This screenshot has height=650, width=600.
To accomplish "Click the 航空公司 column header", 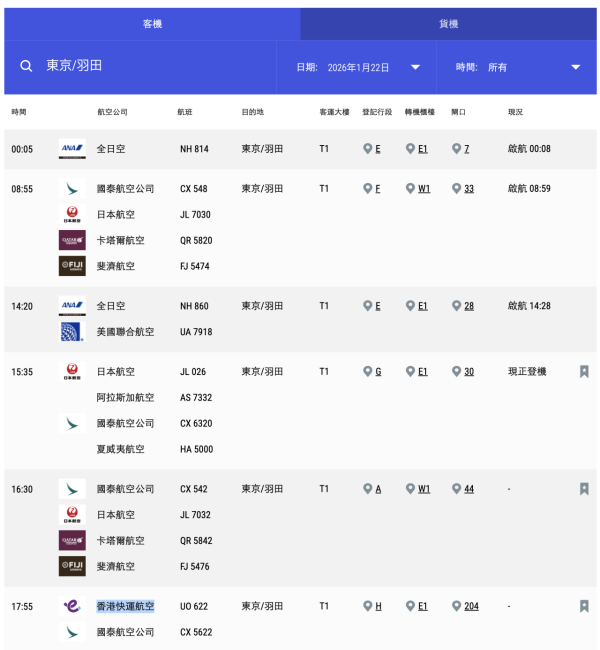I will 112,112.
